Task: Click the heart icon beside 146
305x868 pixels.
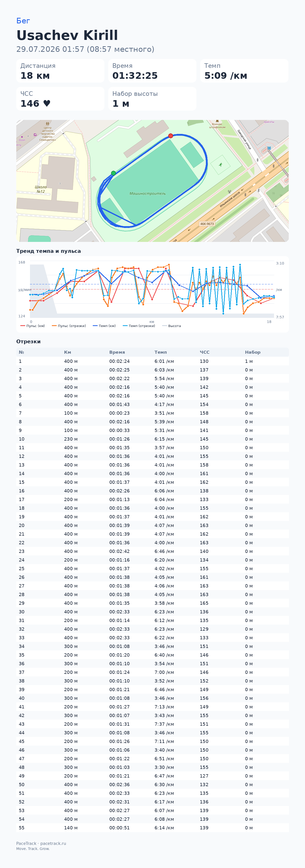Action: click(x=47, y=103)
